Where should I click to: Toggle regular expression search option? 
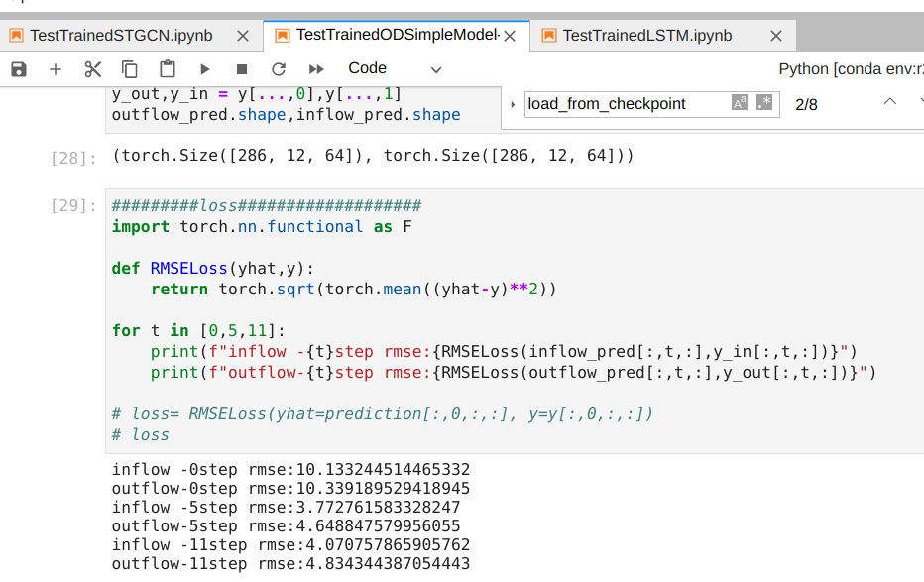763,103
